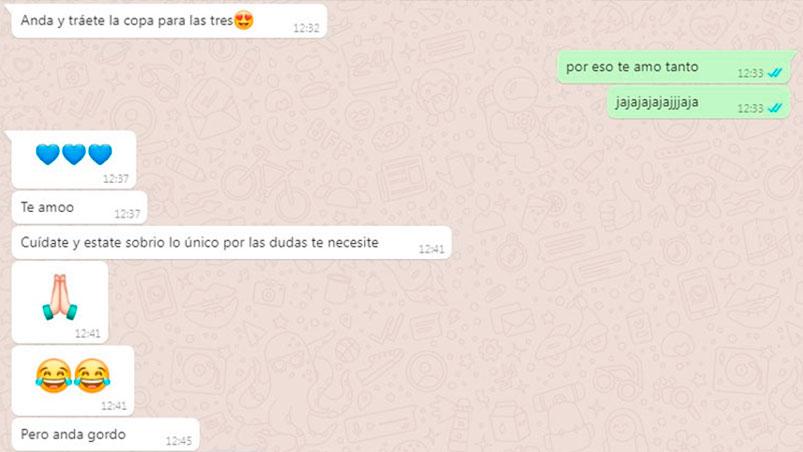Click the right laughing-crying emoji
Screen dimensions: 803x452
pyautogui.click(x=92, y=376)
